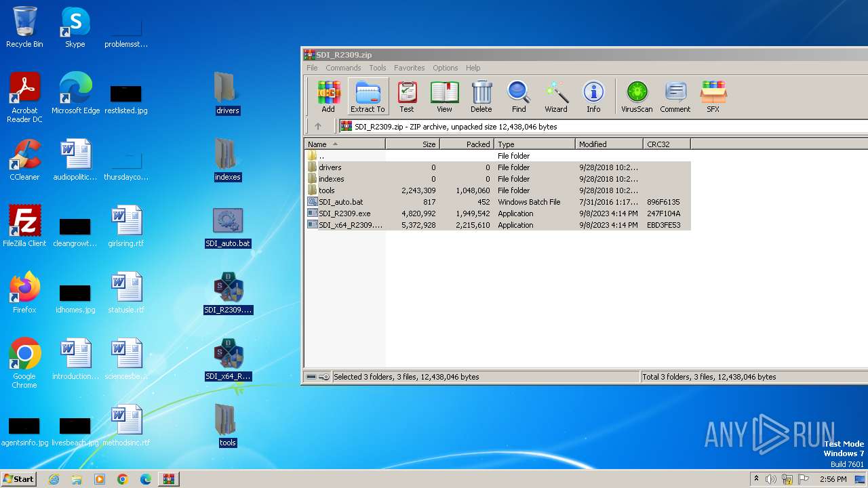Select the SDI_auto.bat desktop file
The image size is (868, 488).
click(227, 226)
